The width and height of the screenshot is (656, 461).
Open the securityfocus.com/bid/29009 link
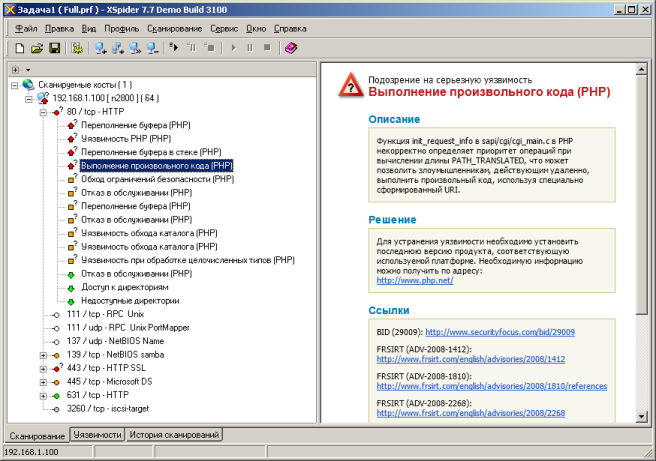click(x=500, y=332)
